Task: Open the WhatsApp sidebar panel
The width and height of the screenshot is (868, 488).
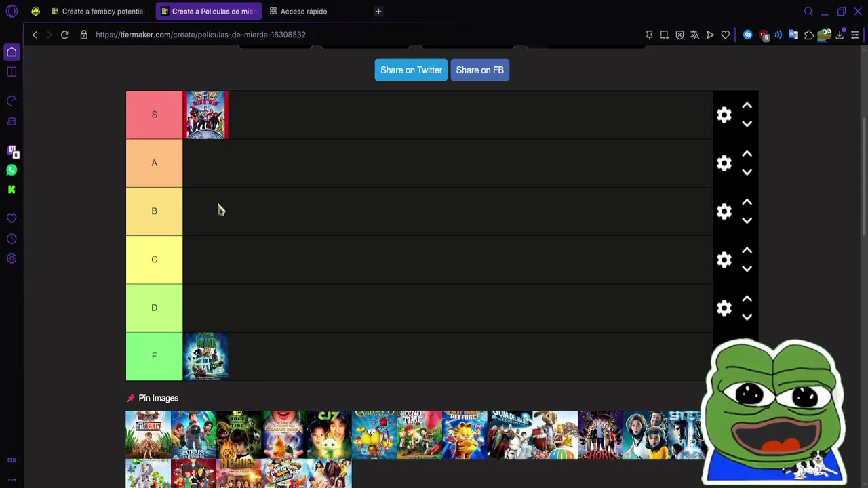Action: point(12,170)
